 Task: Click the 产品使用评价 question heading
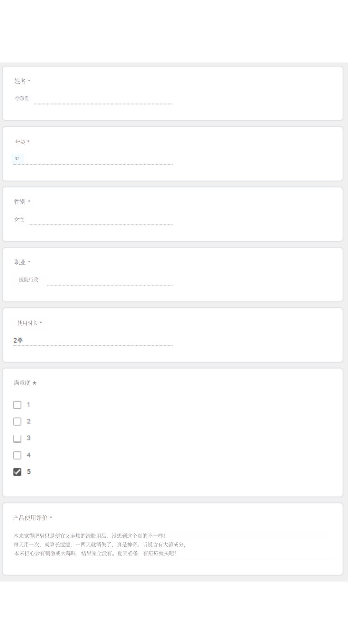click(30, 518)
